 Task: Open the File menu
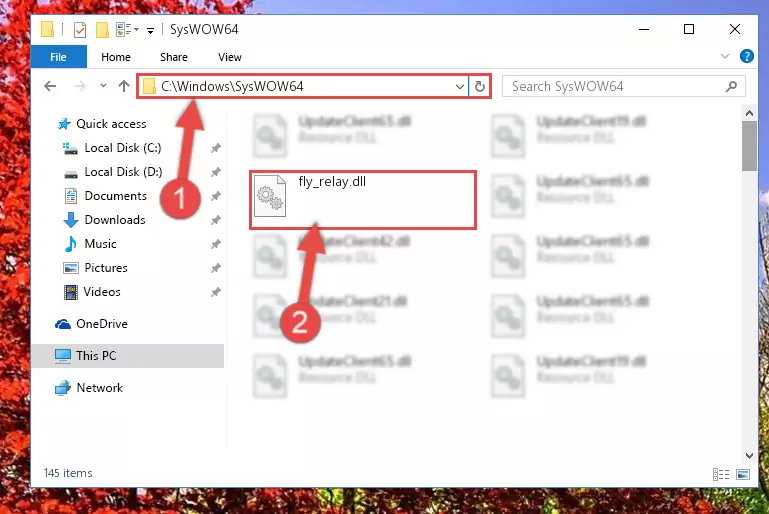[x=58, y=57]
